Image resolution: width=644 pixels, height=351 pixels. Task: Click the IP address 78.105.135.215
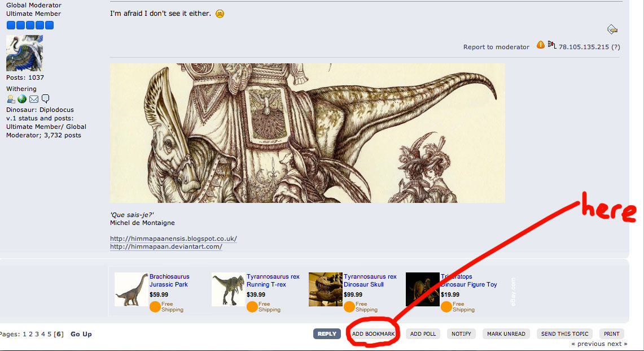[x=584, y=47]
